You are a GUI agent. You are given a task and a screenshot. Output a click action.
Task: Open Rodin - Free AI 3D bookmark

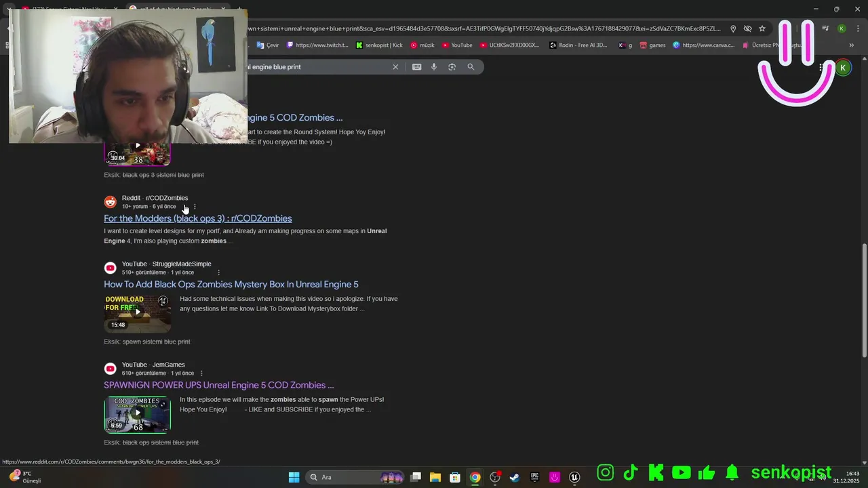tap(578, 45)
